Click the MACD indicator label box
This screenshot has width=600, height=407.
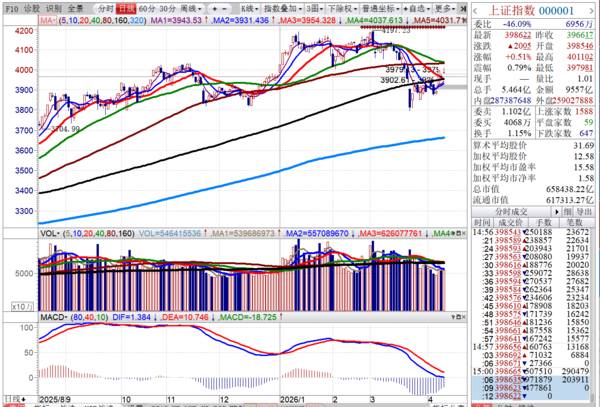pyautogui.click(x=50, y=315)
